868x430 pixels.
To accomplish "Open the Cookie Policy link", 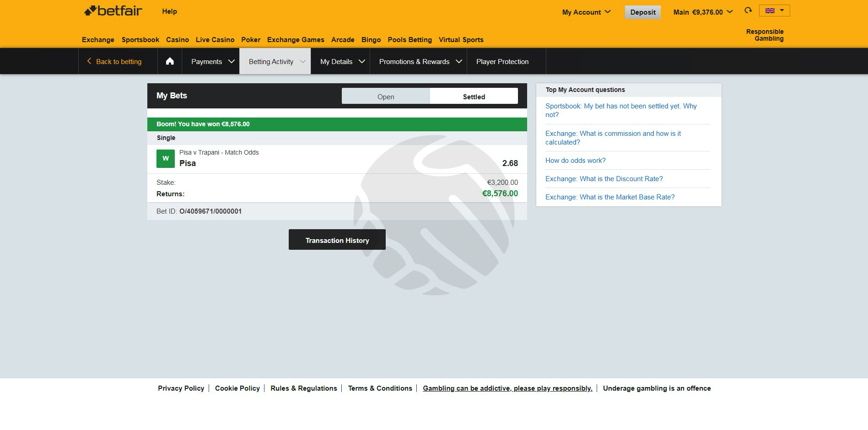I will 237,388.
